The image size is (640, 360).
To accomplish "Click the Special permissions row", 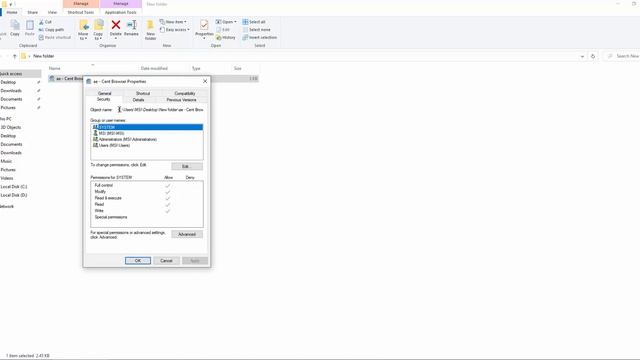I will tap(147, 217).
